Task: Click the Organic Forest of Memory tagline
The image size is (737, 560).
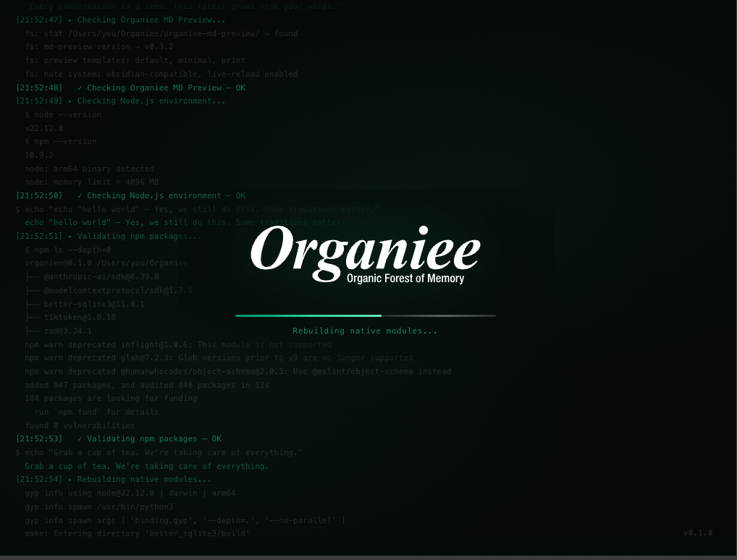Action: tap(405, 279)
